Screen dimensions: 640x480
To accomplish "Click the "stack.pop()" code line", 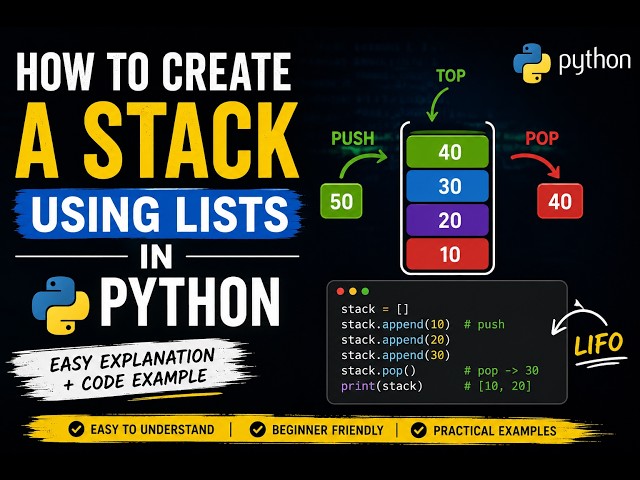I will coord(378,371).
